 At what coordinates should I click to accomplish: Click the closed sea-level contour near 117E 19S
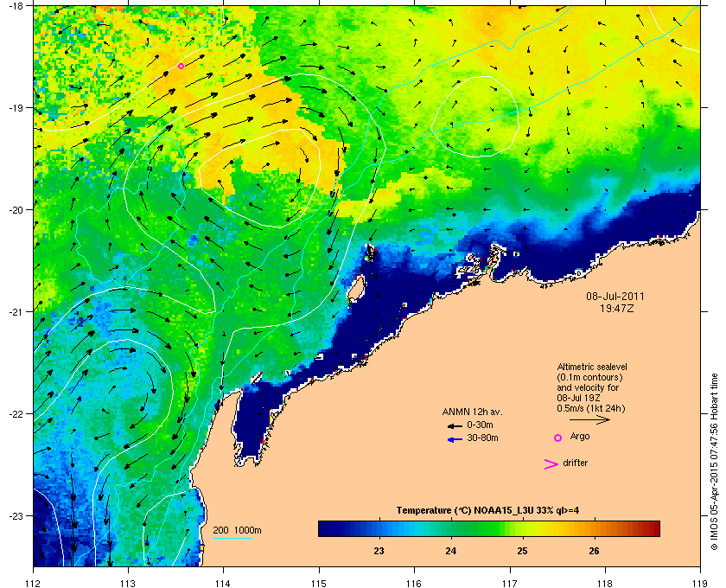pyautogui.click(x=474, y=117)
